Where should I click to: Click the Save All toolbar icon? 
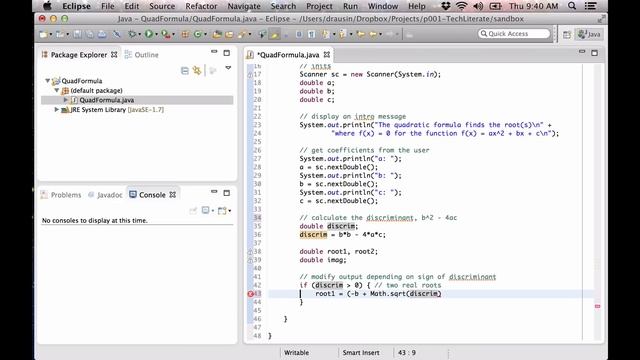(x=89, y=34)
